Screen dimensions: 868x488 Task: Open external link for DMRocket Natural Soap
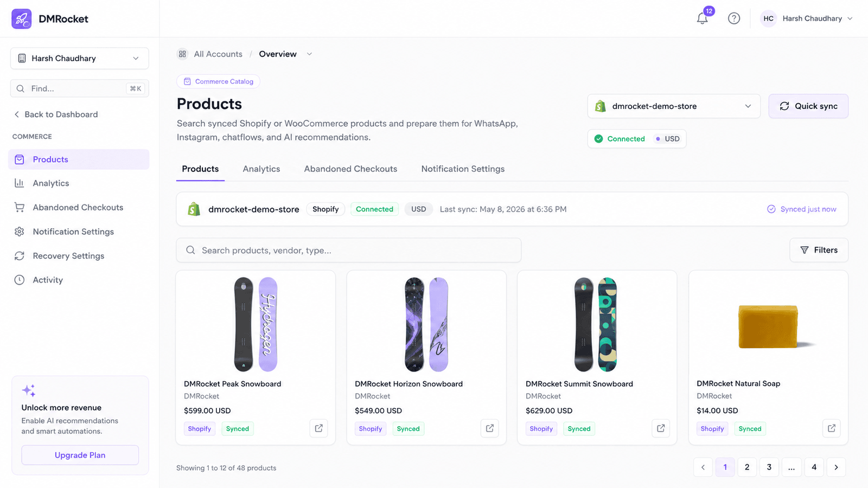832,428
